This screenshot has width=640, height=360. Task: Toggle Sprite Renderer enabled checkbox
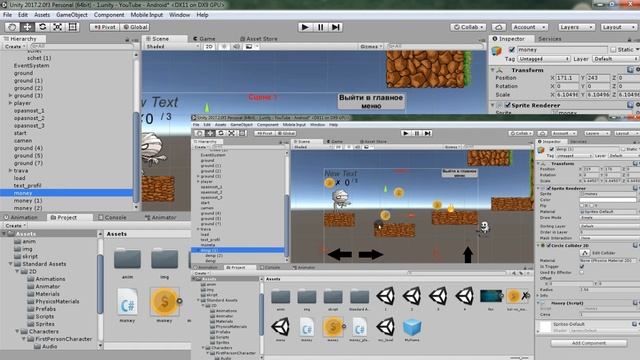[x=507, y=105]
